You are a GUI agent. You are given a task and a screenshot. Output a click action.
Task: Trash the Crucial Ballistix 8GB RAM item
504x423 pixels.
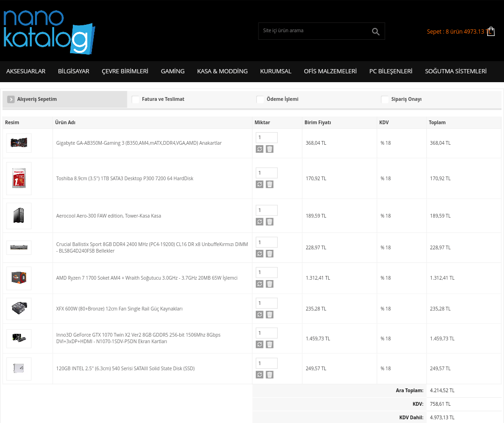tap(270, 254)
